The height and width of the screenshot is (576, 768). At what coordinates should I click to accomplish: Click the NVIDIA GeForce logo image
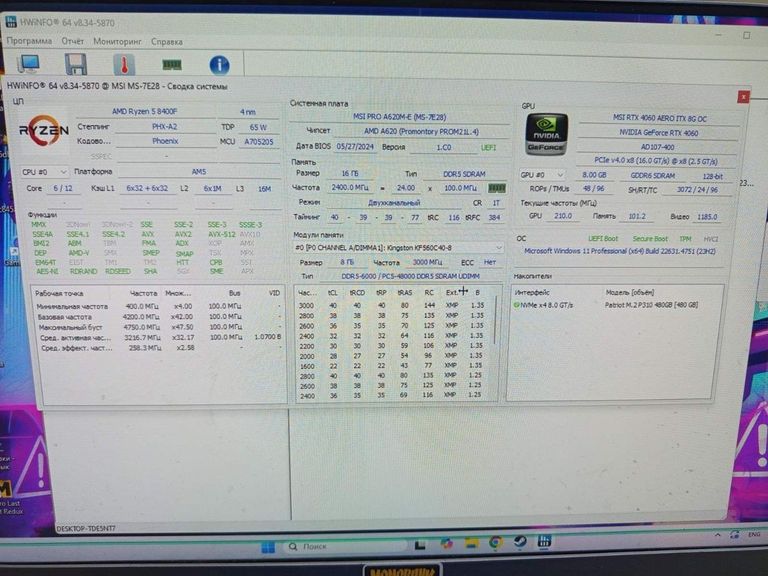546,134
